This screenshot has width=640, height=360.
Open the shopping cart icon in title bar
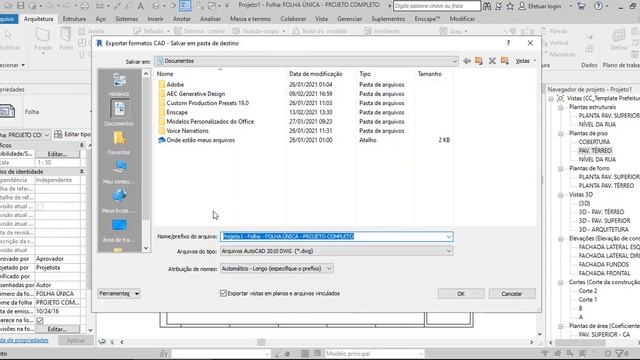point(581,6)
